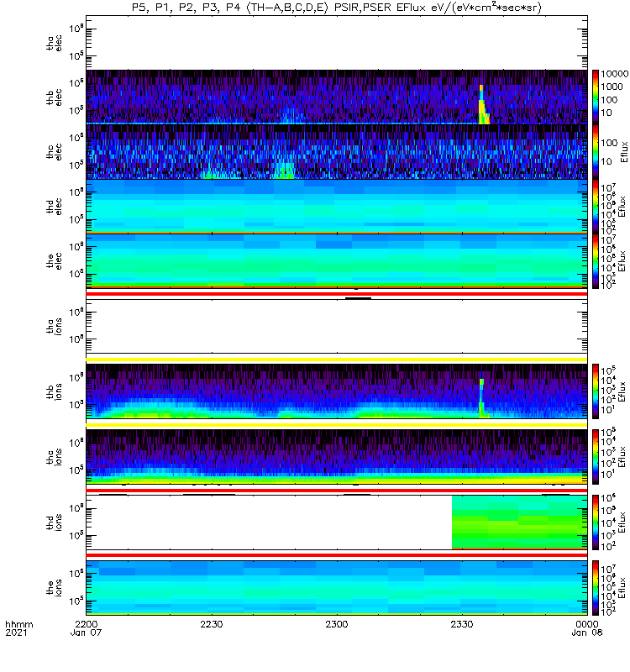Click the '2021' year label
Screen dimensions: 630x672
(16, 633)
